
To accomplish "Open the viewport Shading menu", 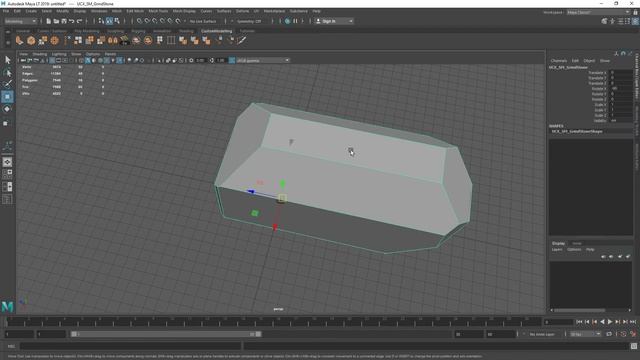I will point(40,54).
